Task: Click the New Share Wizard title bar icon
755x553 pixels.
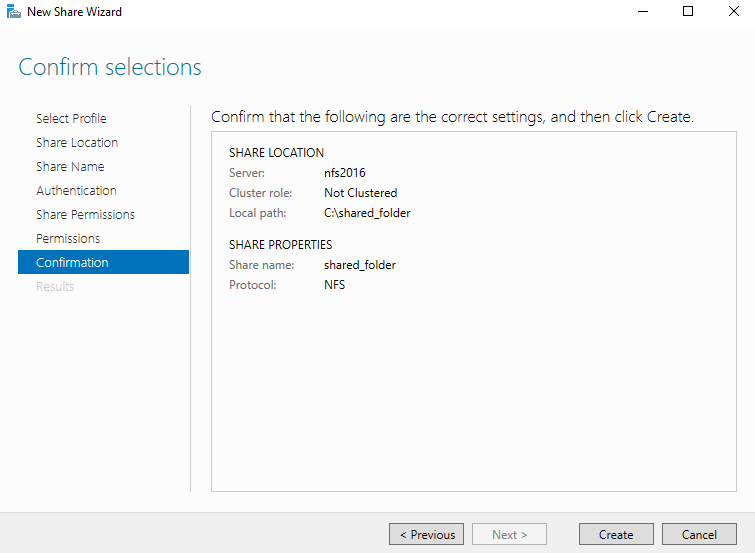Action: click(x=14, y=12)
